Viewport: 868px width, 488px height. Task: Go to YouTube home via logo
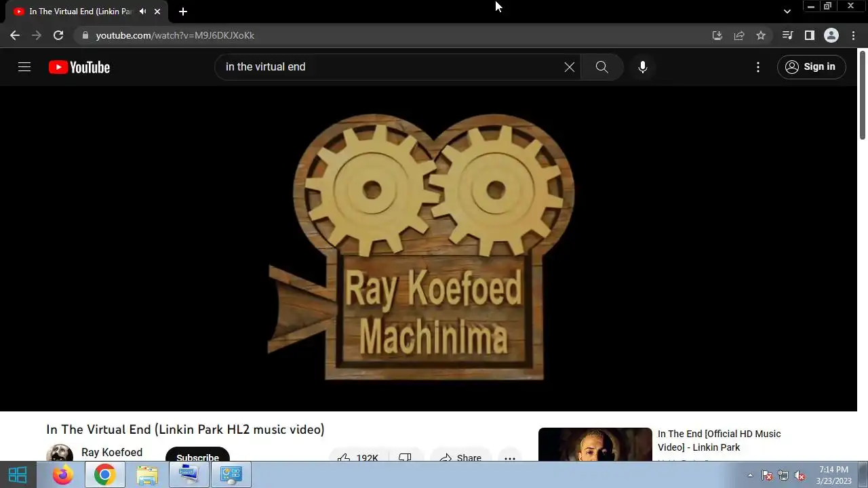79,67
